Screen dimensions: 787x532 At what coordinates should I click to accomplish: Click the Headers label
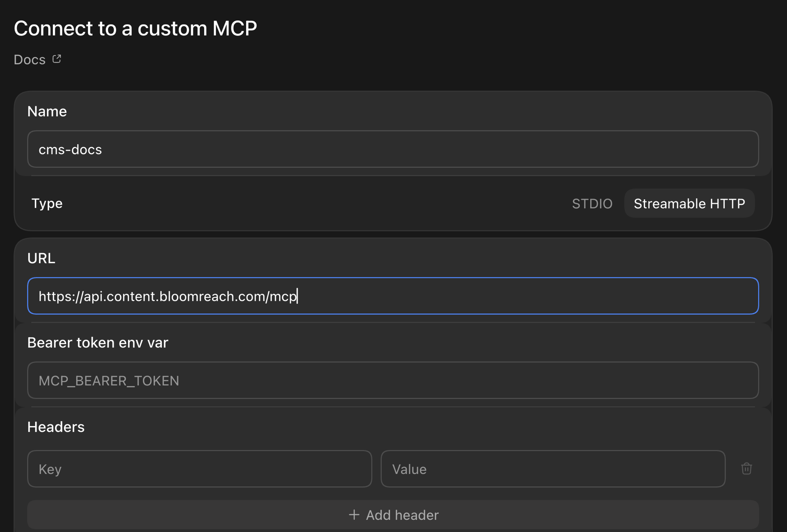pos(56,427)
